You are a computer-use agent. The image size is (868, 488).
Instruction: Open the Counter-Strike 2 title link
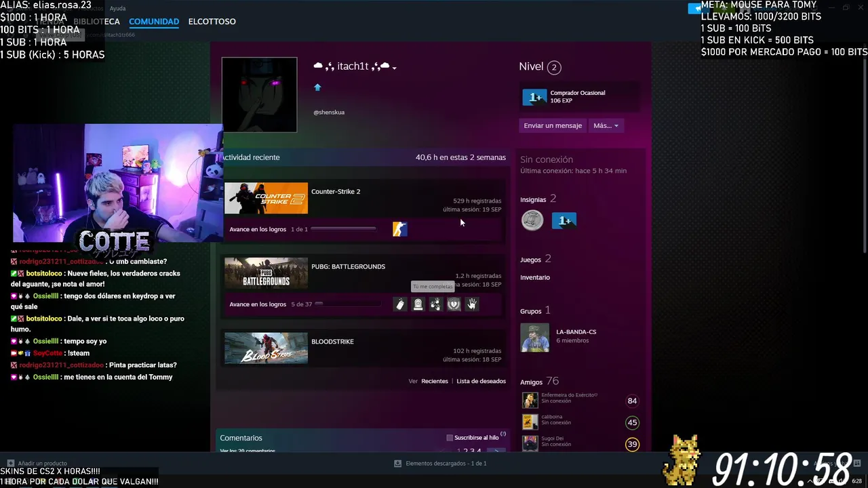pos(336,192)
